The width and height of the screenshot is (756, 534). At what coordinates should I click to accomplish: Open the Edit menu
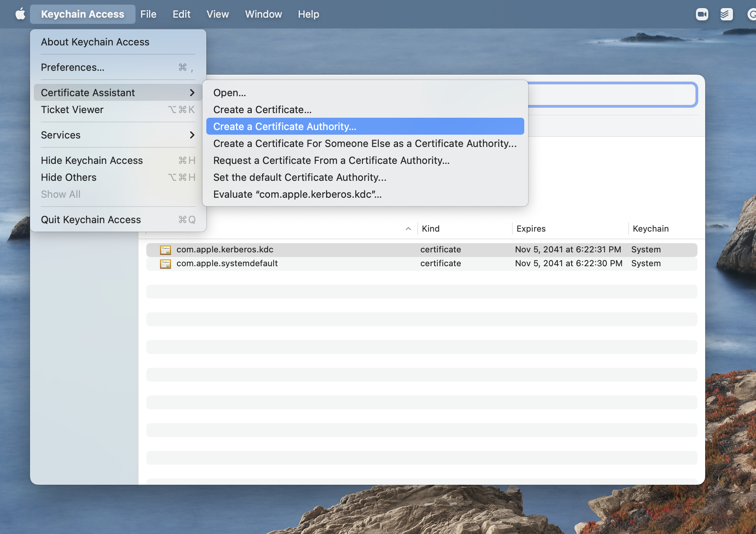pos(181,14)
